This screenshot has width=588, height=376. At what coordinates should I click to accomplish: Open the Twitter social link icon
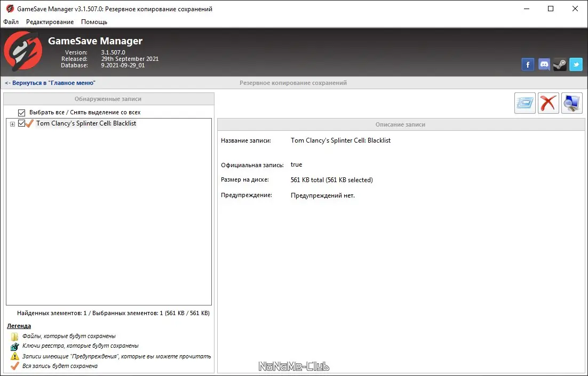576,65
